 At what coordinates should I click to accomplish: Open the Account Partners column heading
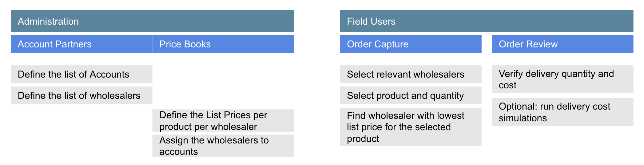[81, 44]
